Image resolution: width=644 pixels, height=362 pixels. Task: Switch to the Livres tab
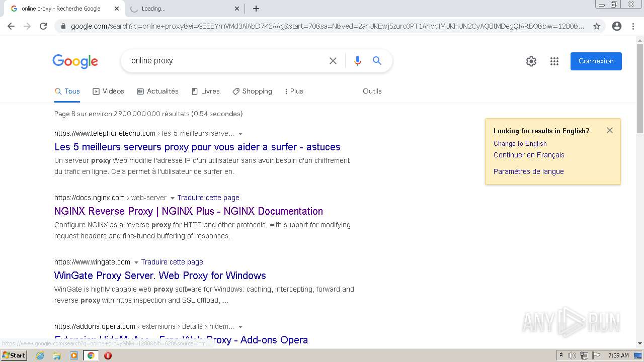click(205, 91)
